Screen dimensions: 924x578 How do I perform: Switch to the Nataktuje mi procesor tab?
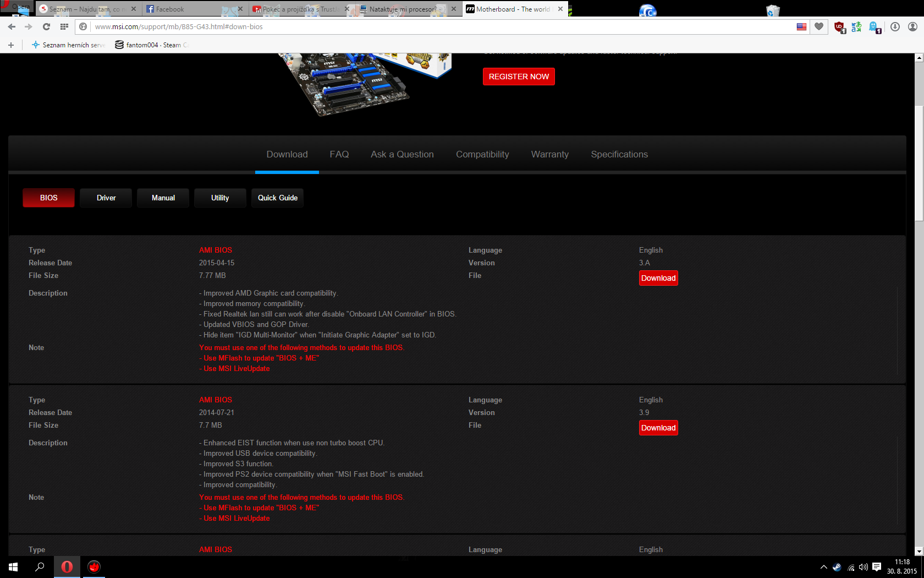point(408,9)
